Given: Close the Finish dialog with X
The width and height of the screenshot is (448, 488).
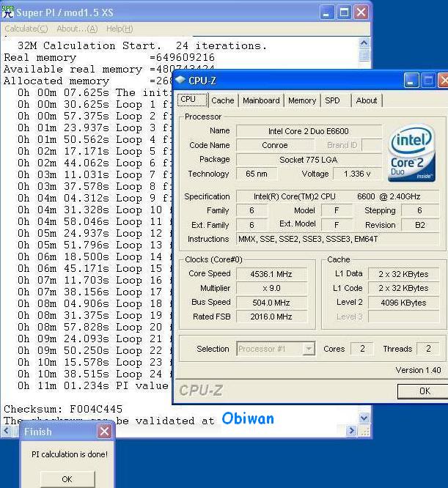Looking at the screenshot, I should (x=104, y=432).
